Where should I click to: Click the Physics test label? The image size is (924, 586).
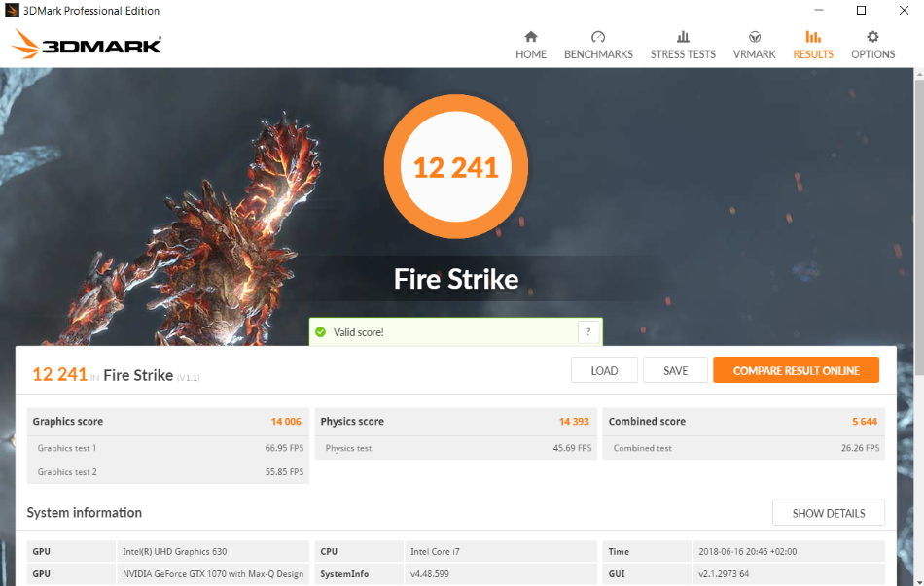(349, 448)
